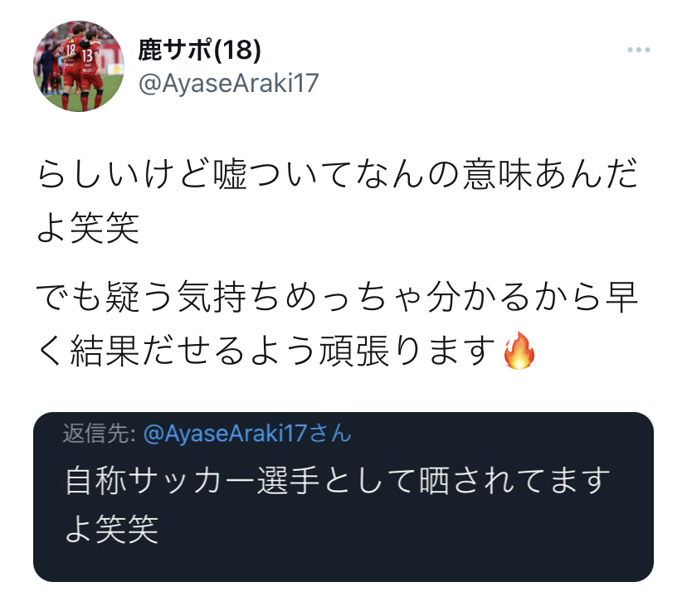Click the line でも疑う気持ちめっちゃ分かるから早
Viewport: 687px width, 616px height.
click(x=337, y=297)
